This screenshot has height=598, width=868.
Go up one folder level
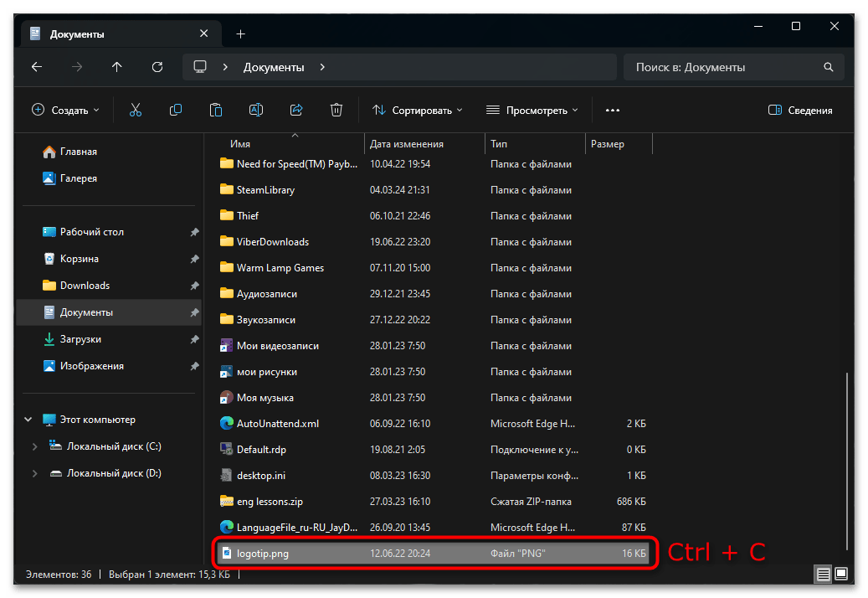(x=116, y=67)
